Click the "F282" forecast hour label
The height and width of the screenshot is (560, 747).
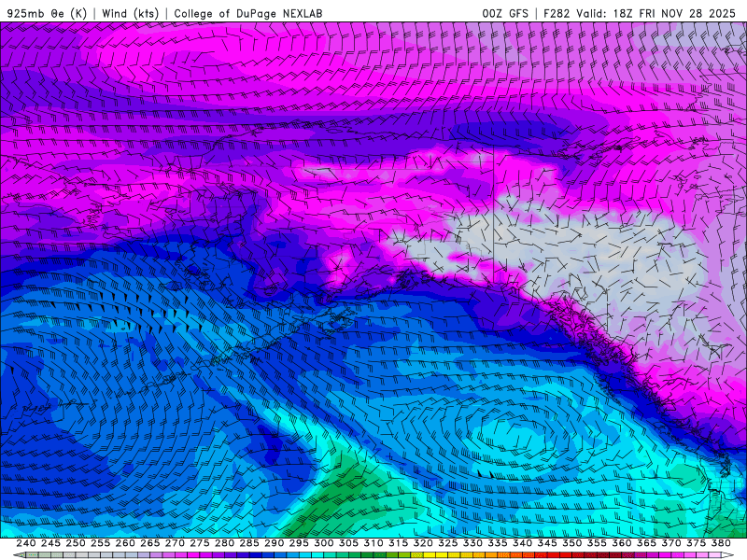557,13
